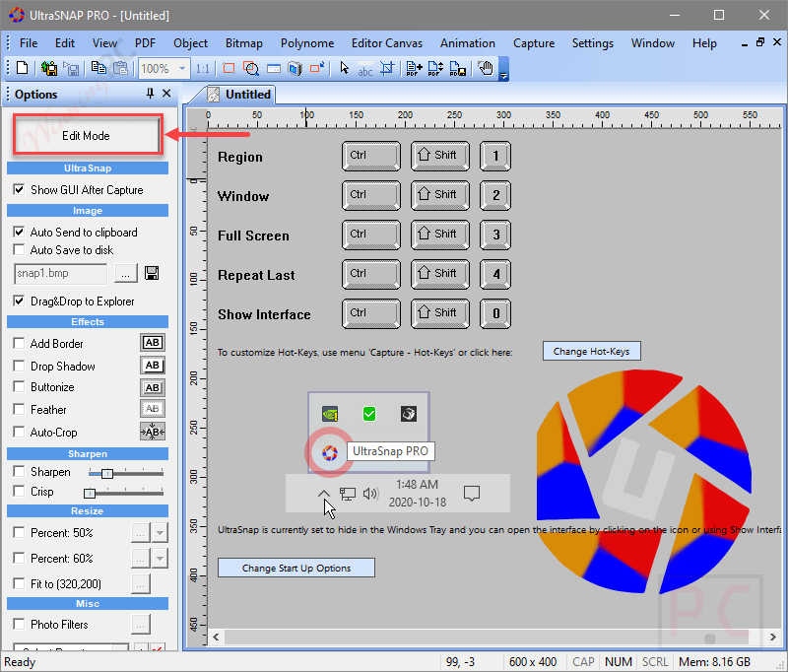Open the Bitmap menu
Image resolution: width=788 pixels, height=672 pixels.
tap(243, 43)
